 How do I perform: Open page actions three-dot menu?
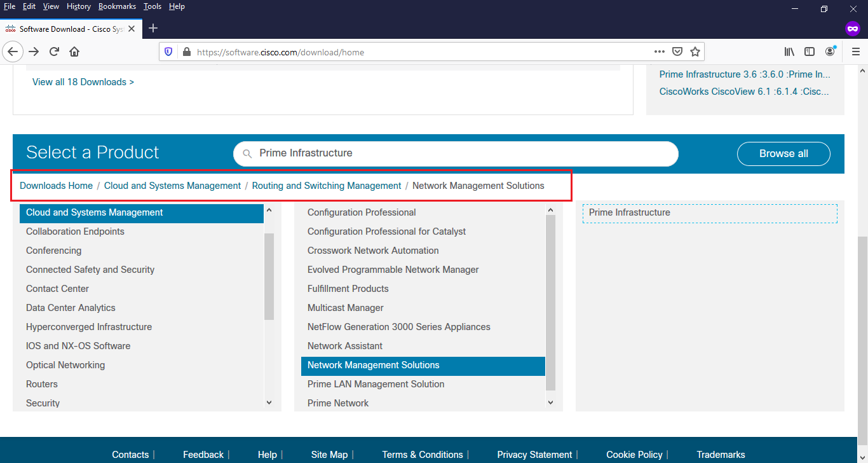click(x=660, y=52)
